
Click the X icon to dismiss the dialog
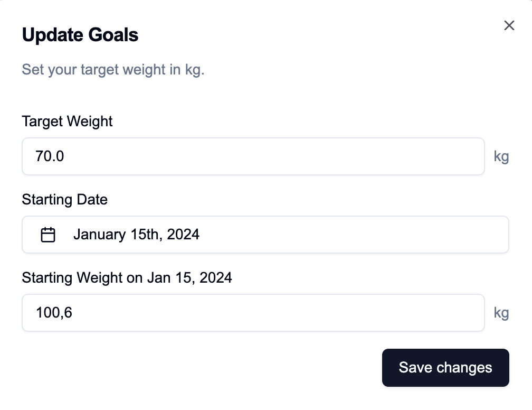pos(508,25)
